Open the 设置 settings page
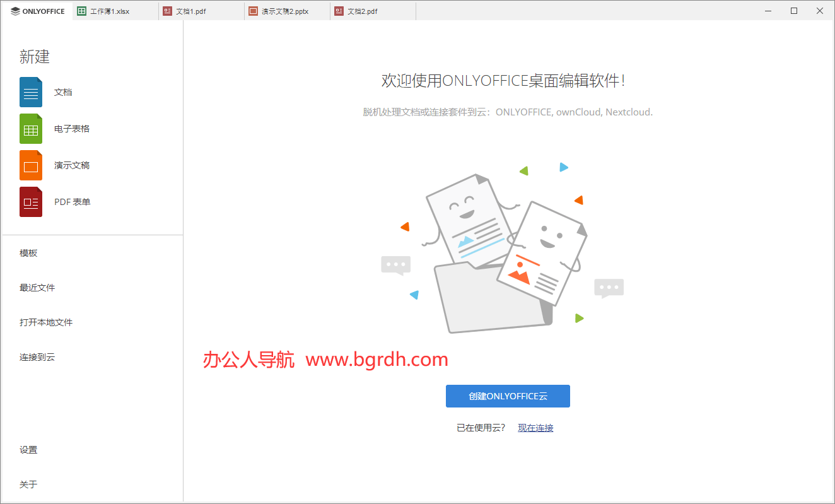The height and width of the screenshot is (504, 835). [28, 449]
